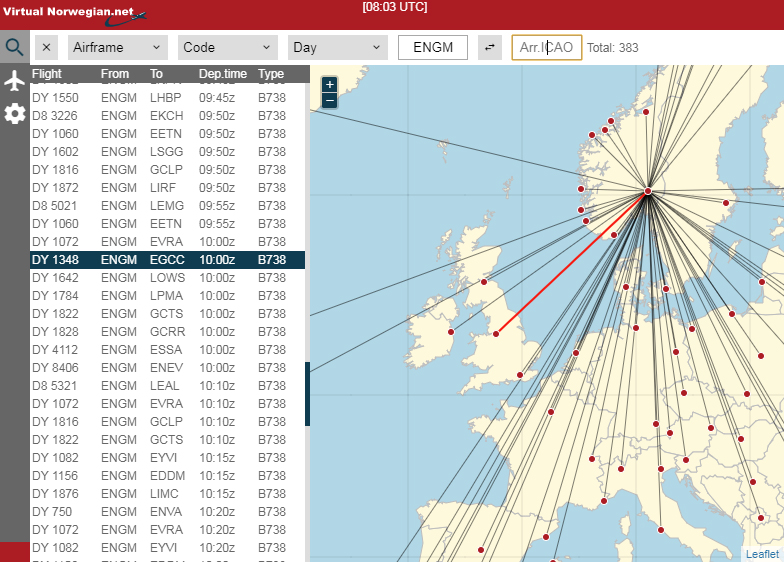Select flight DY 1156 to EDDM
Screen dimensions: 784x562
(x=168, y=476)
